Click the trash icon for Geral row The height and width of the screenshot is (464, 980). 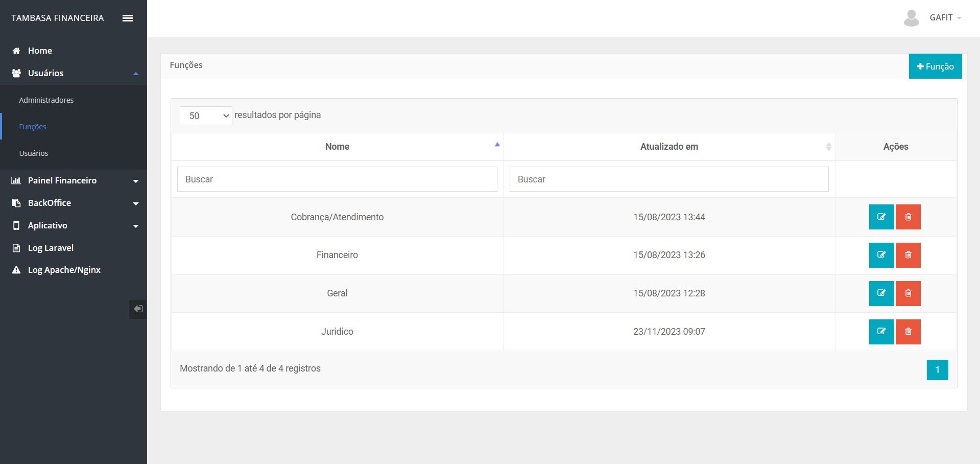907,293
